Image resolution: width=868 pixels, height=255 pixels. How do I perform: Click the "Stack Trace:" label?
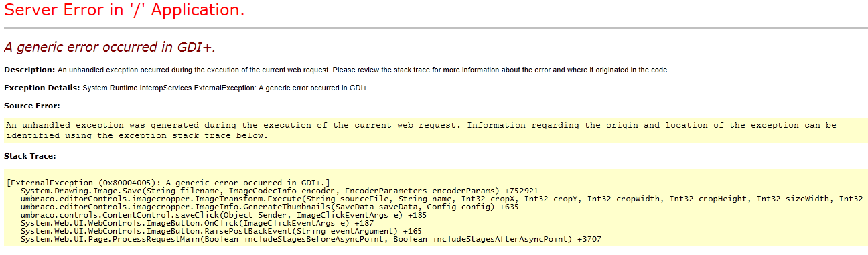[29, 156]
